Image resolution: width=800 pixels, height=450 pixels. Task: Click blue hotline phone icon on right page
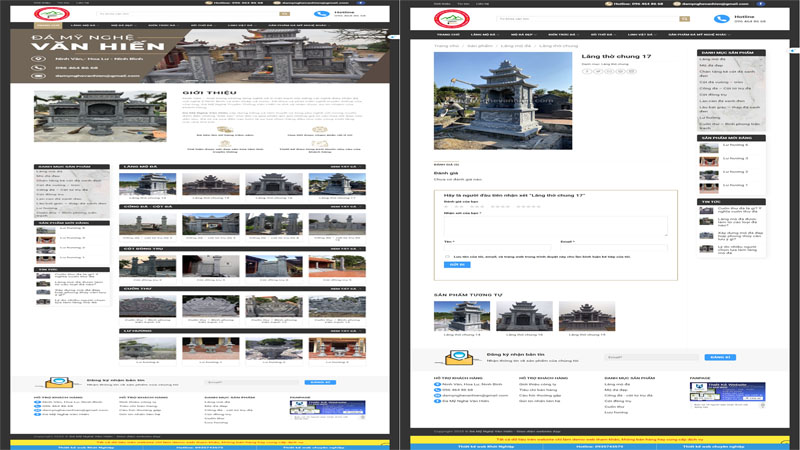coord(721,19)
